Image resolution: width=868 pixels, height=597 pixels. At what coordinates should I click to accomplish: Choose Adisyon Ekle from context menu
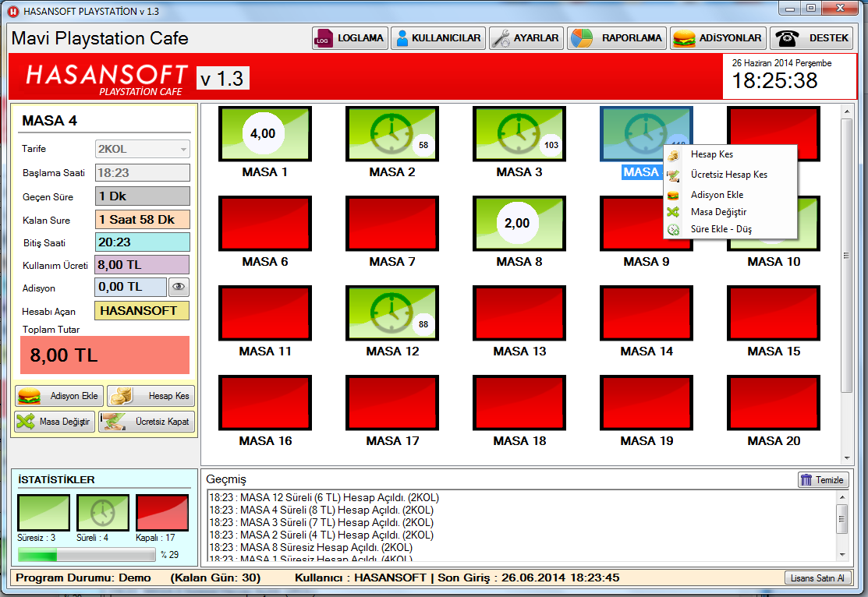click(730, 195)
